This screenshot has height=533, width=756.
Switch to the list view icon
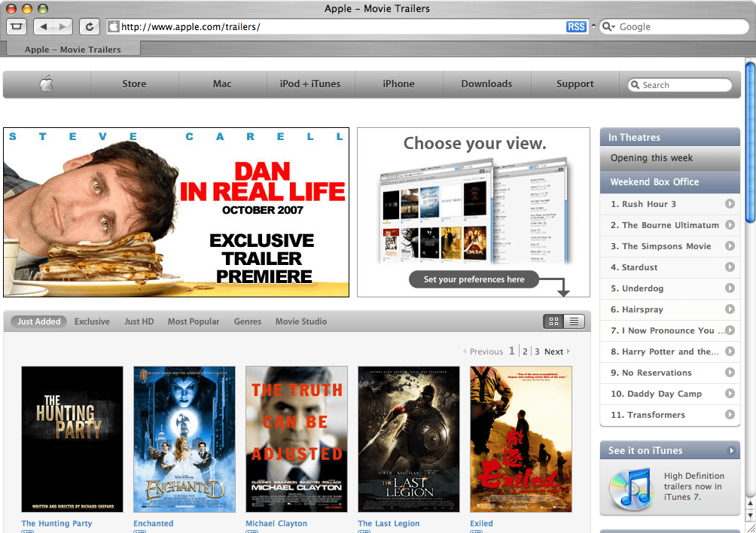[x=574, y=321]
